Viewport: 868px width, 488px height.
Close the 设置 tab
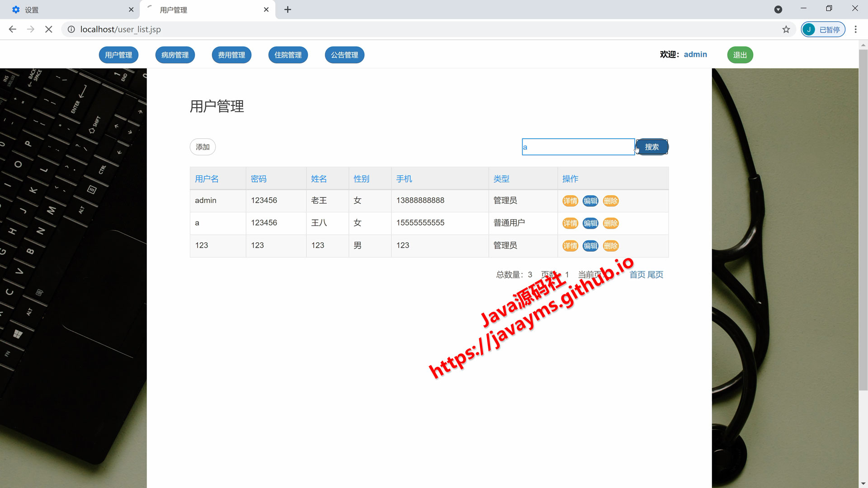tap(131, 9)
